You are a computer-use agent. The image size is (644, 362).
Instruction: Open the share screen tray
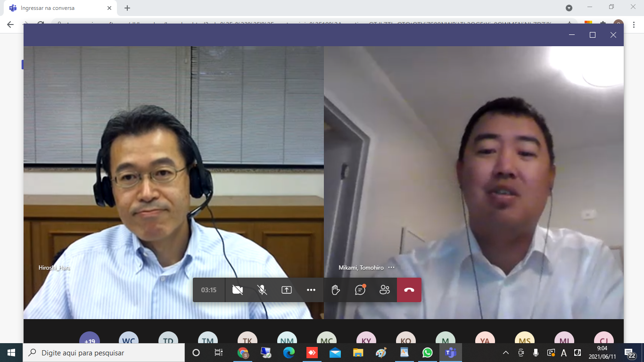click(287, 290)
